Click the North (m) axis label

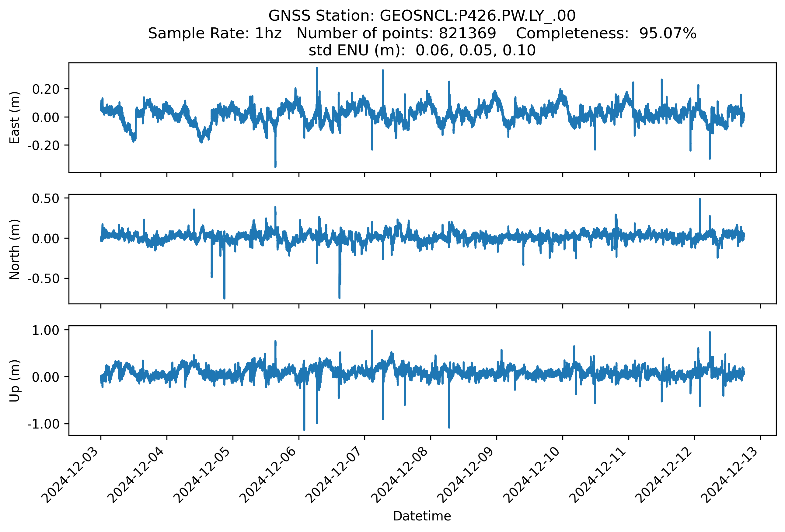15,249
